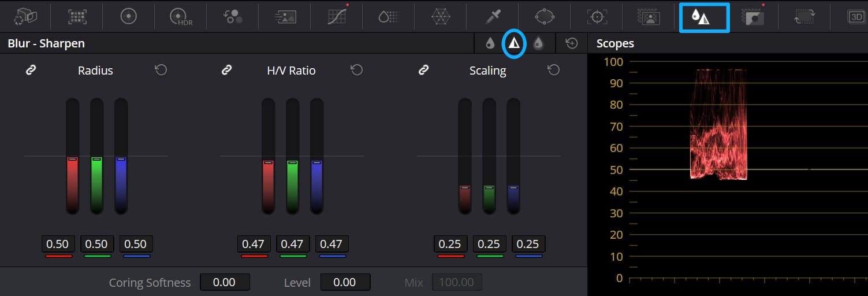
Task: Open the HDR color wheels palette
Action: [x=181, y=17]
